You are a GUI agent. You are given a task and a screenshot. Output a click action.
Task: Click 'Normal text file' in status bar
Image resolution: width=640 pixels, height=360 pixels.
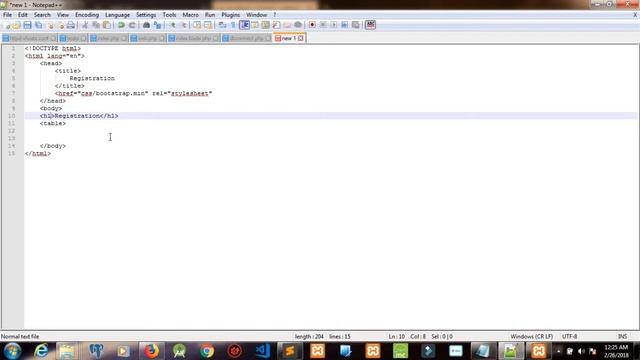click(x=20, y=337)
